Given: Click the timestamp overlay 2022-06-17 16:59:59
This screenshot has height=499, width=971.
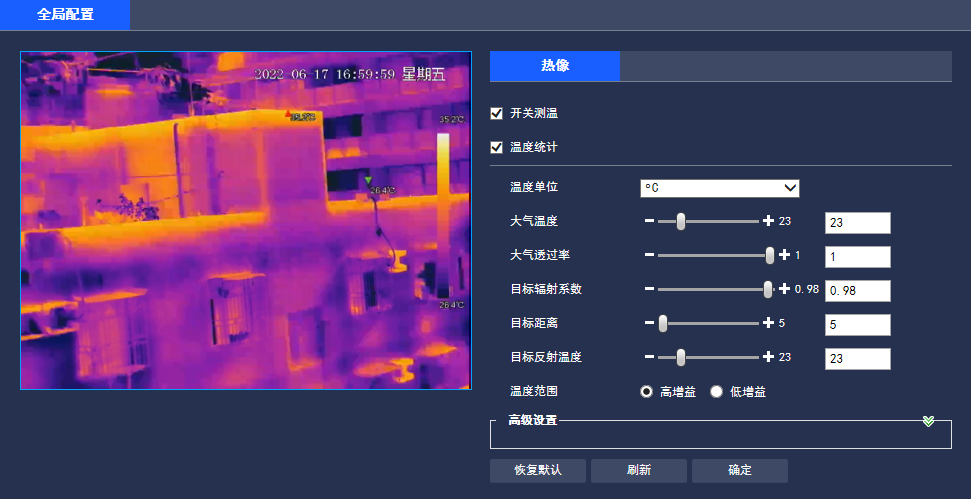Looking at the screenshot, I should coord(325,75).
